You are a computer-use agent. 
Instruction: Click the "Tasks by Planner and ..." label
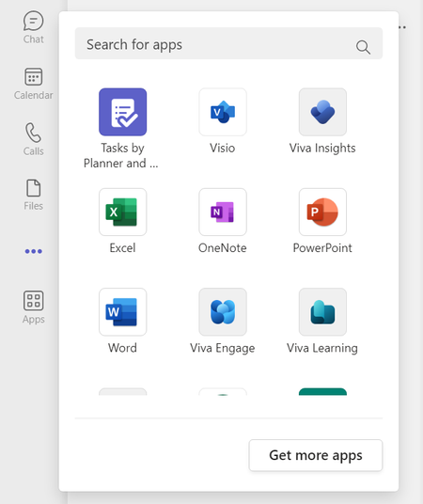pos(121,155)
